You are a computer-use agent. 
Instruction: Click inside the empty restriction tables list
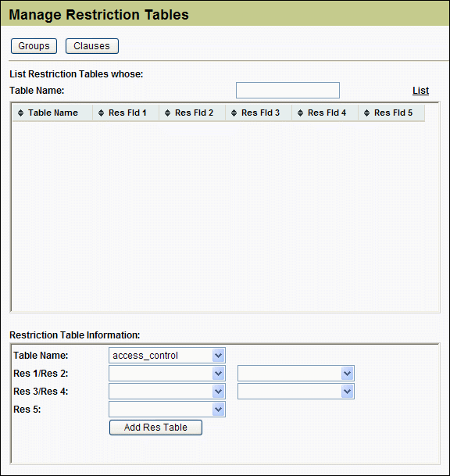225,217
